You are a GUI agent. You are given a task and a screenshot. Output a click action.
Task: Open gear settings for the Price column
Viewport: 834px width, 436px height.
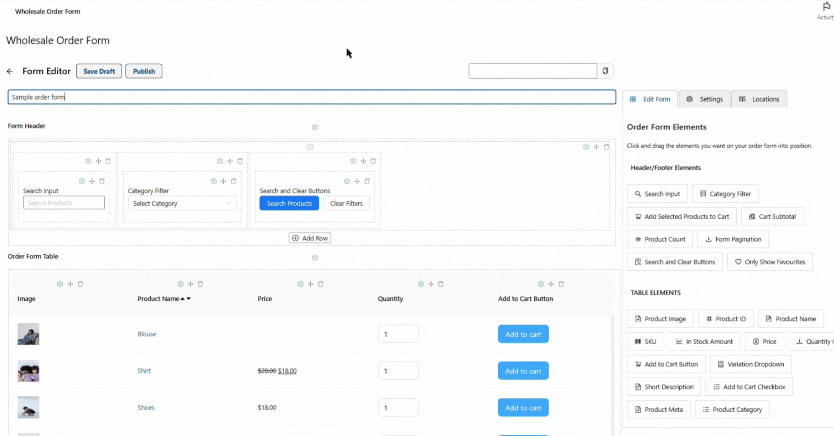pyautogui.click(x=300, y=284)
